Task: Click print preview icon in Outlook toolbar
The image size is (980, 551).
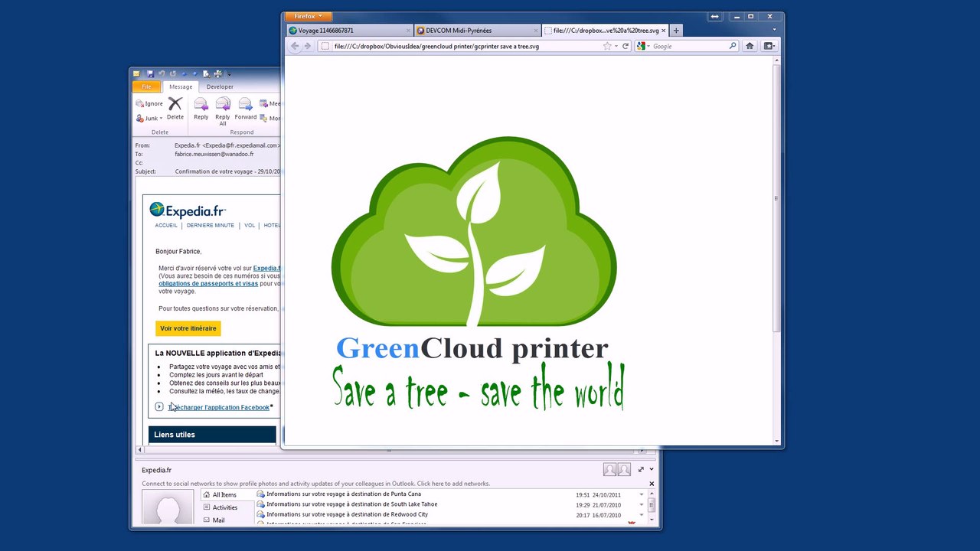Action: pos(206,73)
